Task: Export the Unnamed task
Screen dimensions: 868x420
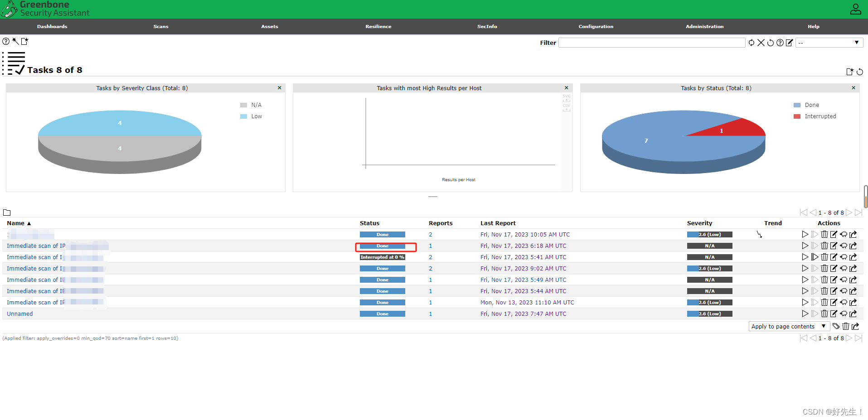Action: (x=853, y=314)
